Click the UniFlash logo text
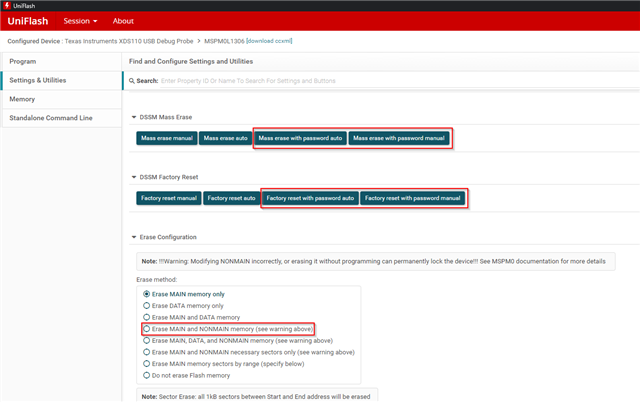The height and width of the screenshot is (402, 640). pos(28,21)
